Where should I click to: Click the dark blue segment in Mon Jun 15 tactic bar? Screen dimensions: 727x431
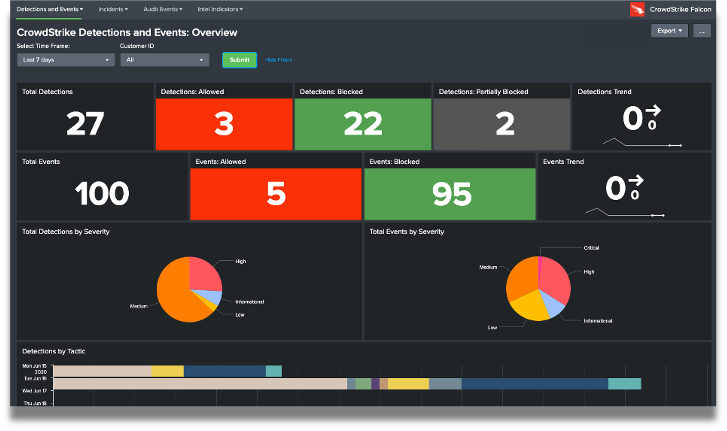(x=224, y=371)
